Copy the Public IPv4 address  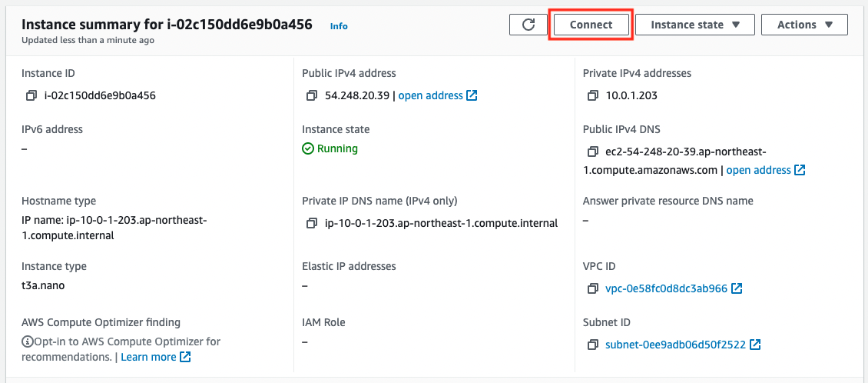point(312,95)
